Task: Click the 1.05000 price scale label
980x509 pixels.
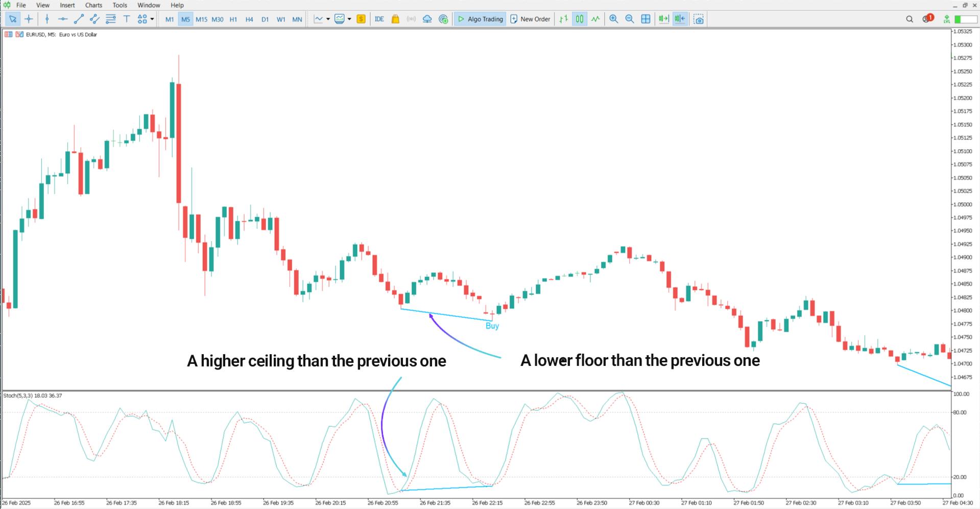Action: click(x=963, y=204)
